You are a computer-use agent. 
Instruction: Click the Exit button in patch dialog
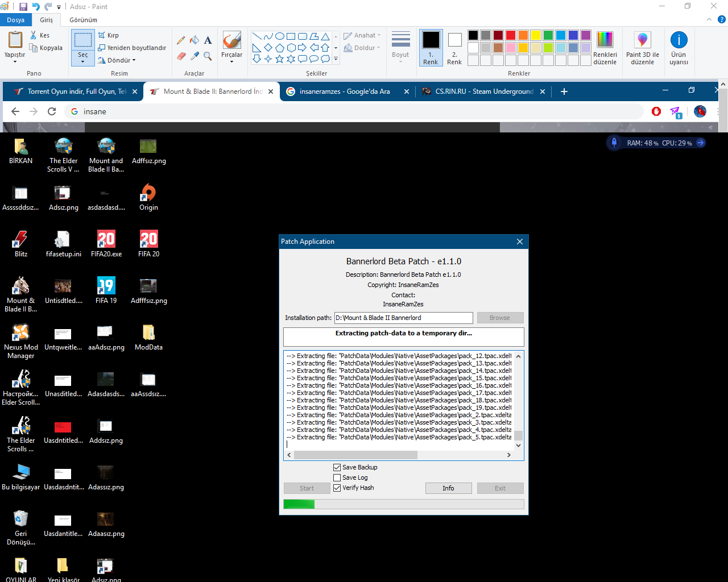pyautogui.click(x=500, y=488)
